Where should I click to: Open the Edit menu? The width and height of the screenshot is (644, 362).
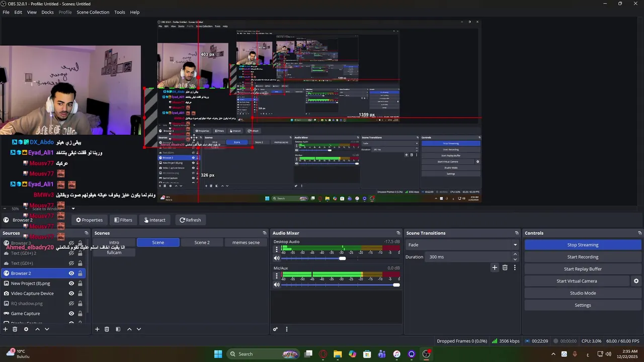(x=18, y=12)
